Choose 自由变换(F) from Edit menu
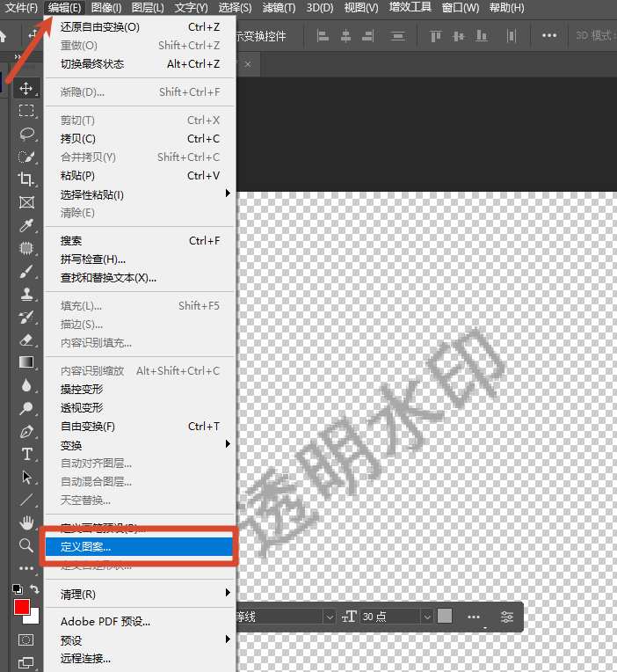The height and width of the screenshot is (672, 617). (88, 427)
